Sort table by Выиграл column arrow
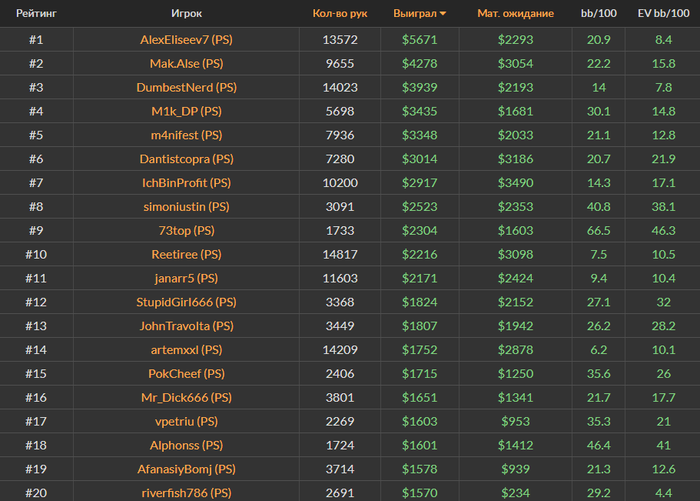The width and height of the screenshot is (700, 501). [443, 14]
